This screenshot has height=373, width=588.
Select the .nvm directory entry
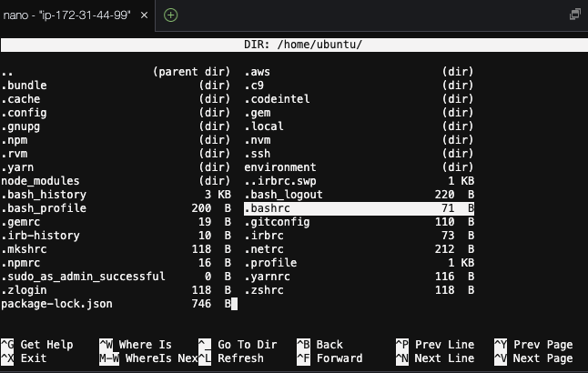point(359,140)
